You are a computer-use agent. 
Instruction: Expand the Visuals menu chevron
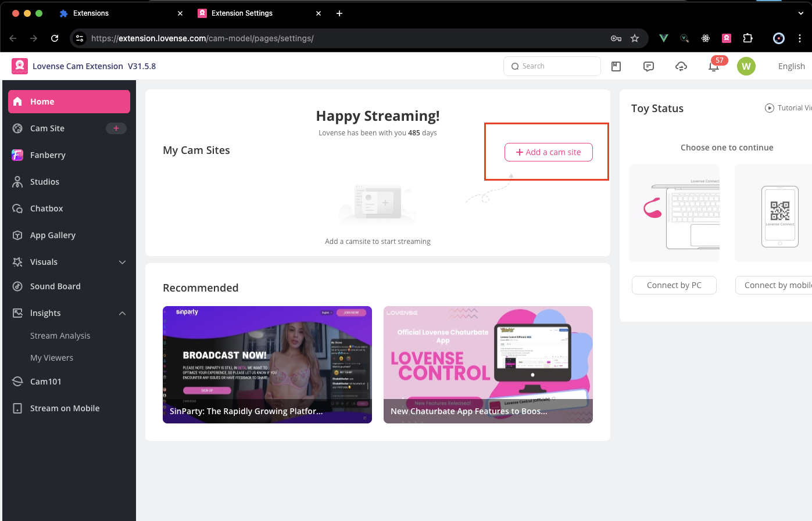pyautogui.click(x=122, y=262)
